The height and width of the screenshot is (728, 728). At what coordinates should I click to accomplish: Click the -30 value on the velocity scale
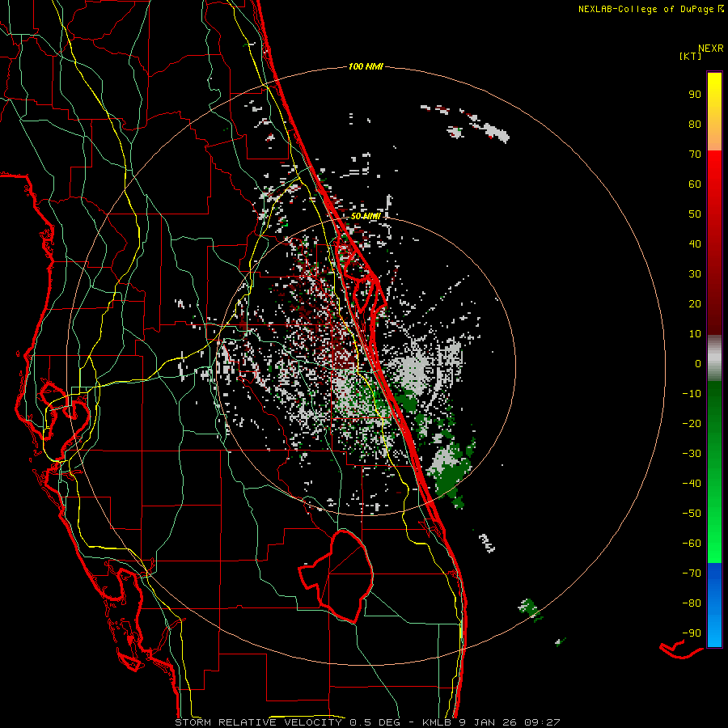(x=692, y=454)
